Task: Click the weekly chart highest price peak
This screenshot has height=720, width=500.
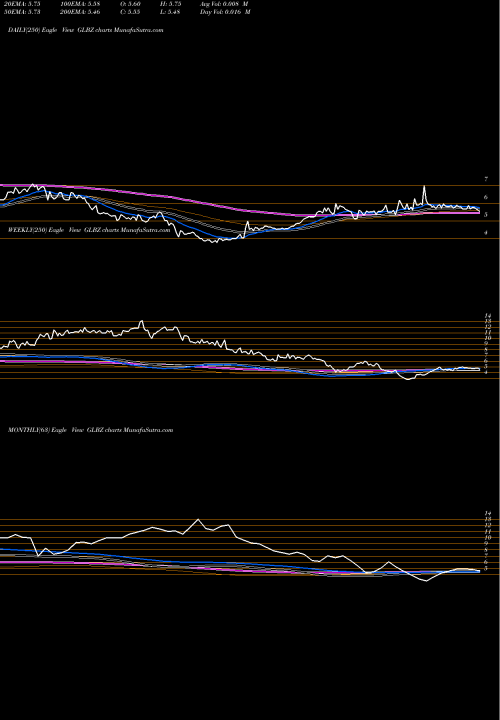Action: point(141,321)
